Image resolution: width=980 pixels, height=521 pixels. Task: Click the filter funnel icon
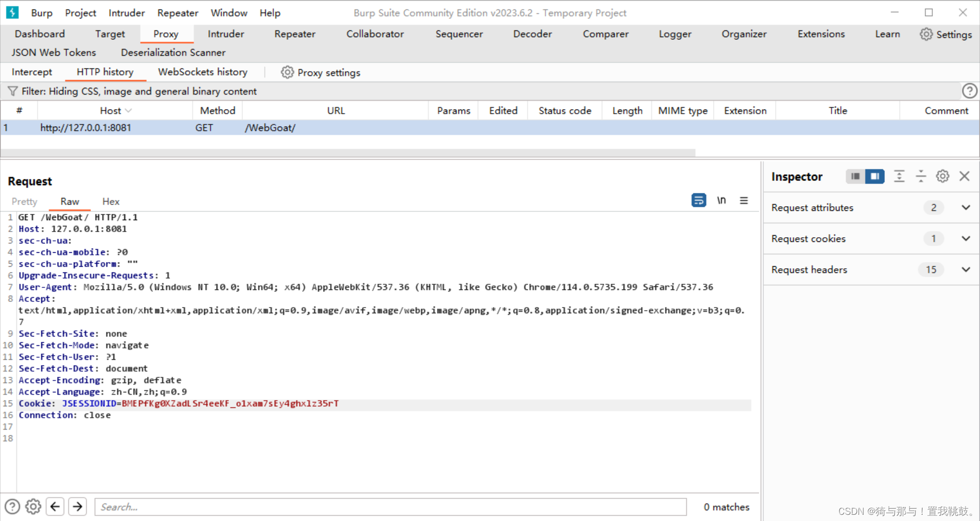pyautogui.click(x=12, y=91)
